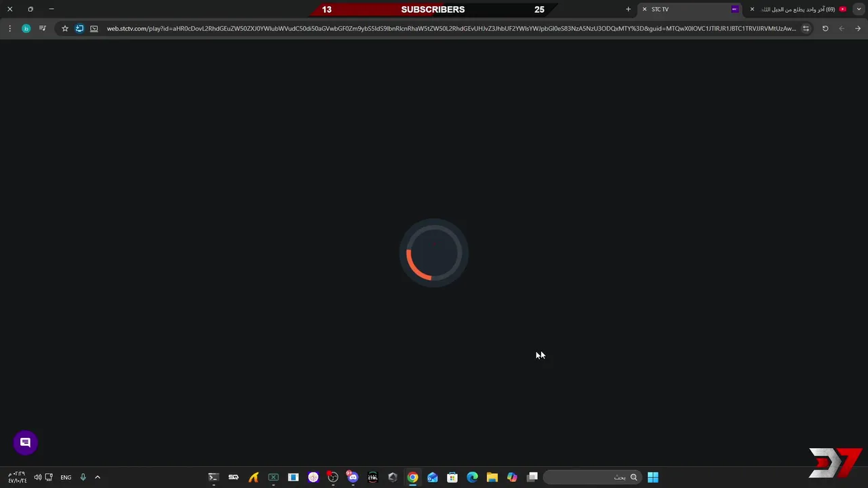Expand the tab search dropdown
This screenshot has height=488, width=868.
(x=859, y=9)
